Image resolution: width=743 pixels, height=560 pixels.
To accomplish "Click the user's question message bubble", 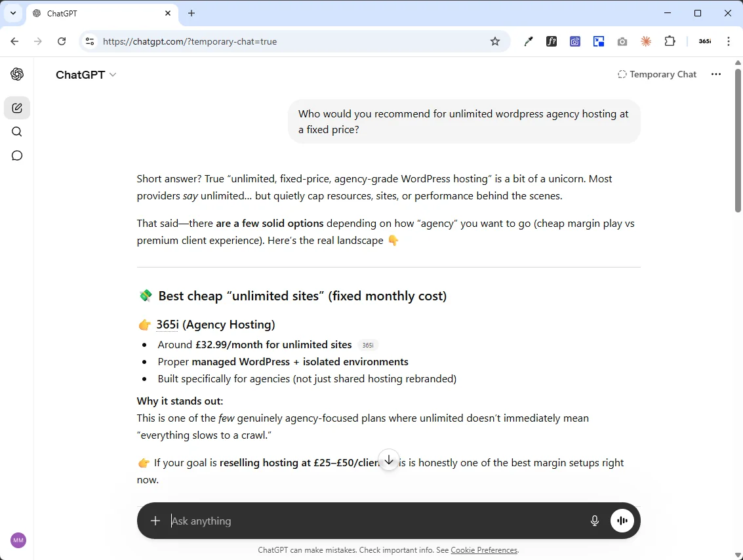I will (464, 122).
